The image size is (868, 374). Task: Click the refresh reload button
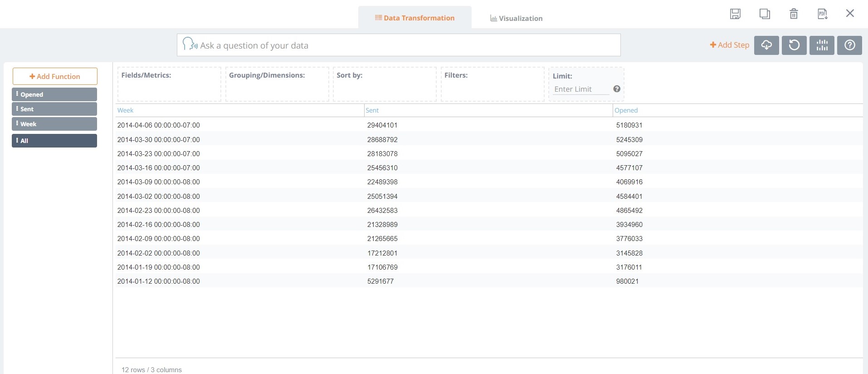794,45
